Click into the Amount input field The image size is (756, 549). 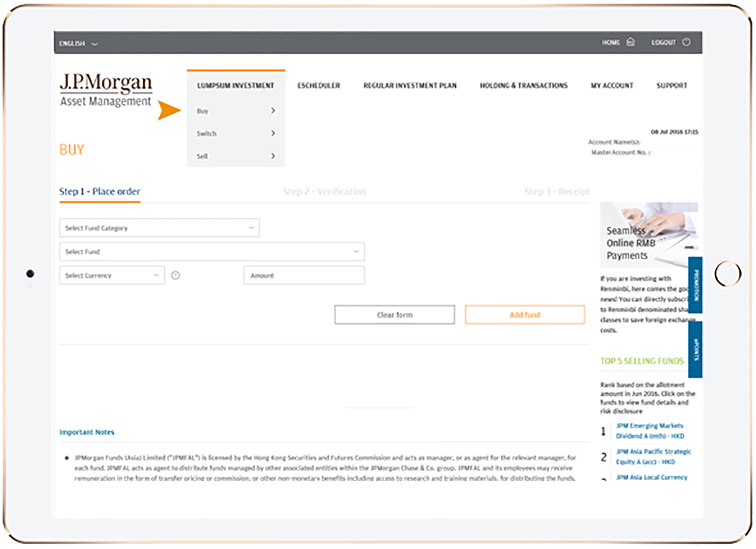point(304,275)
